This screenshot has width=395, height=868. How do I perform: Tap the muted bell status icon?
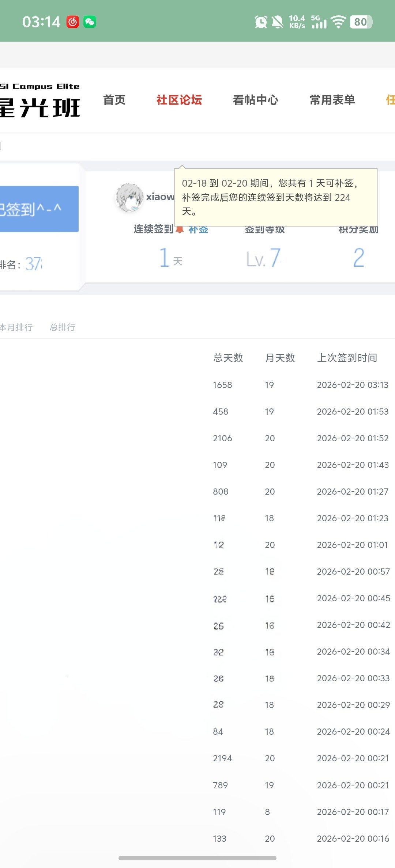277,22
